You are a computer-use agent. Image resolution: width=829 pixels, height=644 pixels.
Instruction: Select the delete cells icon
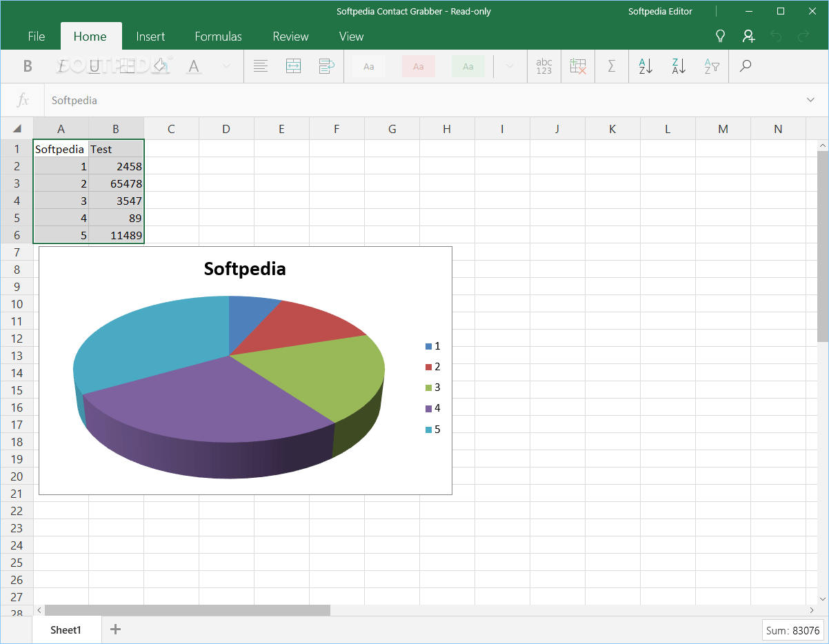click(x=577, y=66)
